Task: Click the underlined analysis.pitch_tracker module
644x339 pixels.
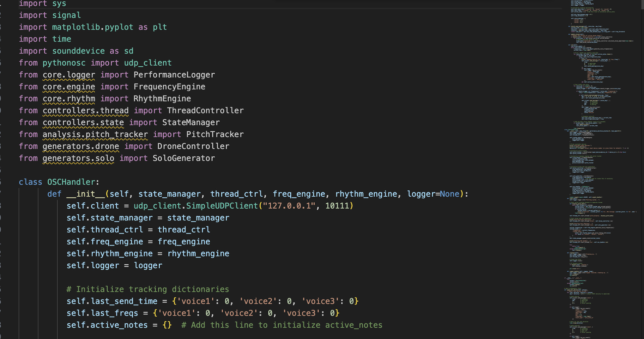Action: (x=95, y=134)
